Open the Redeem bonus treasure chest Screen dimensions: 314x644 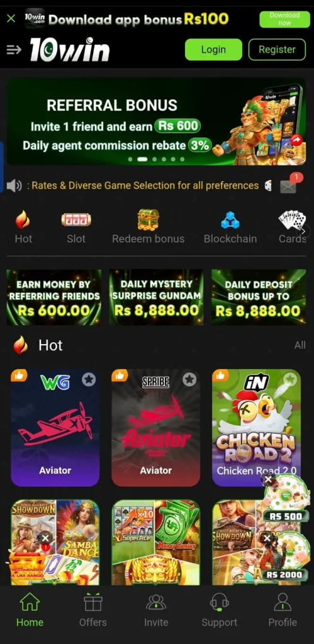[149, 219]
